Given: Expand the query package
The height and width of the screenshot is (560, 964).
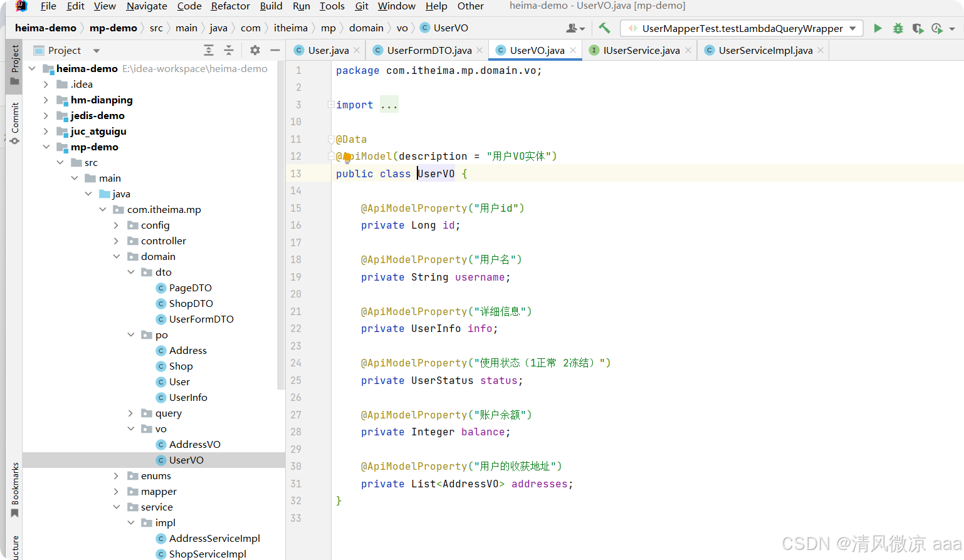Looking at the screenshot, I should pyautogui.click(x=130, y=413).
